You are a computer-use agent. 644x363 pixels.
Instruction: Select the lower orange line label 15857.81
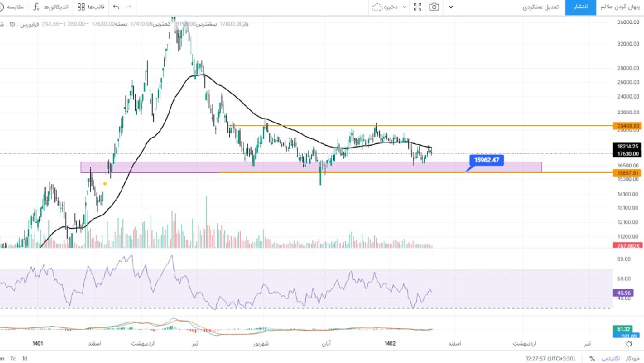tap(627, 173)
